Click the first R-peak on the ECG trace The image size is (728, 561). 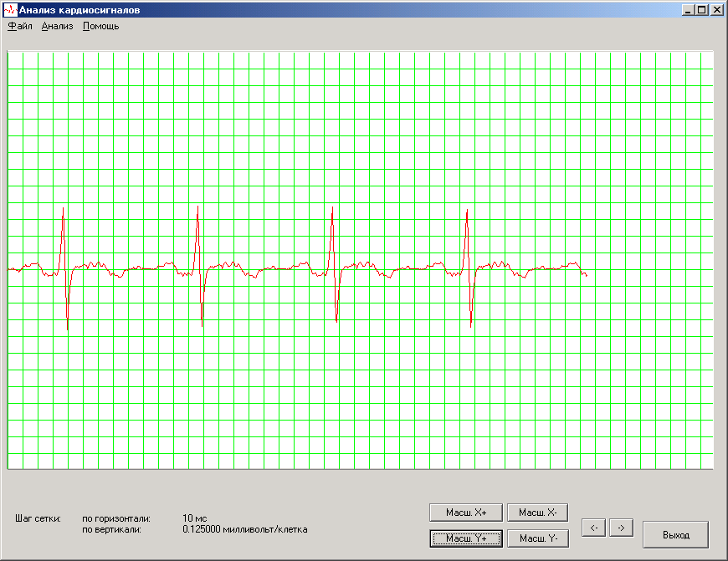point(63,209)
